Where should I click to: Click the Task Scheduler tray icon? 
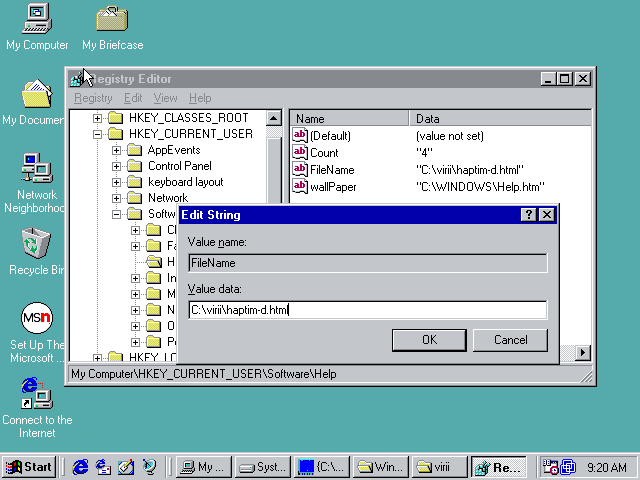[x=550, y=467]
